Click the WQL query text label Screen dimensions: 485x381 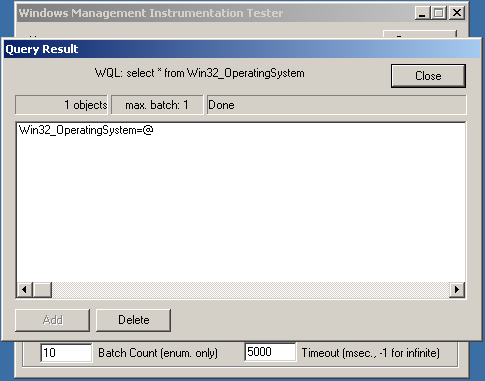click(x=200, y=73)
